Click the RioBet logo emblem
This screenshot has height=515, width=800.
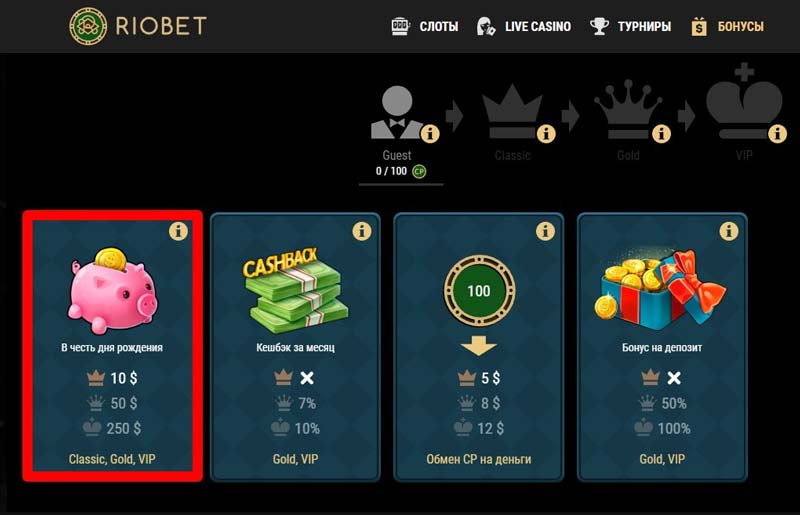pyautogui.click(x=88, y=26)
